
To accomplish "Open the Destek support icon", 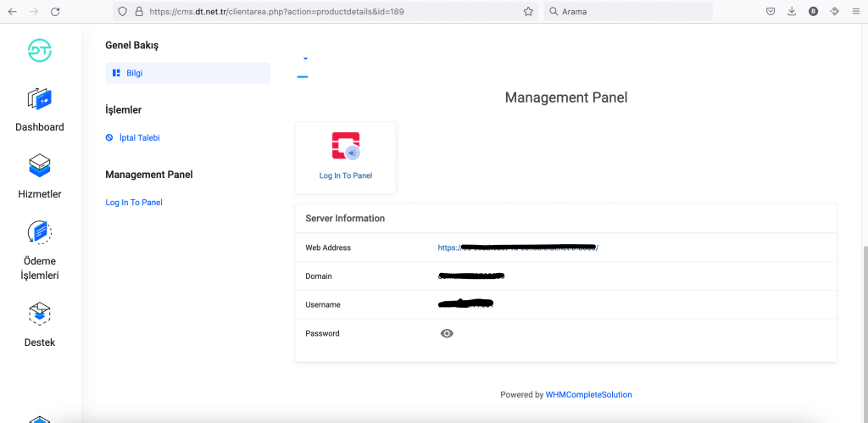I will click(40, 314).
